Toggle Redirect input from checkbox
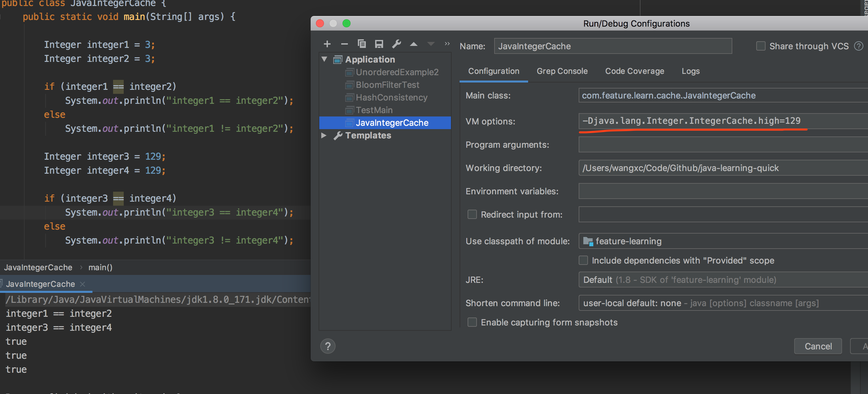 coord(472,214)
